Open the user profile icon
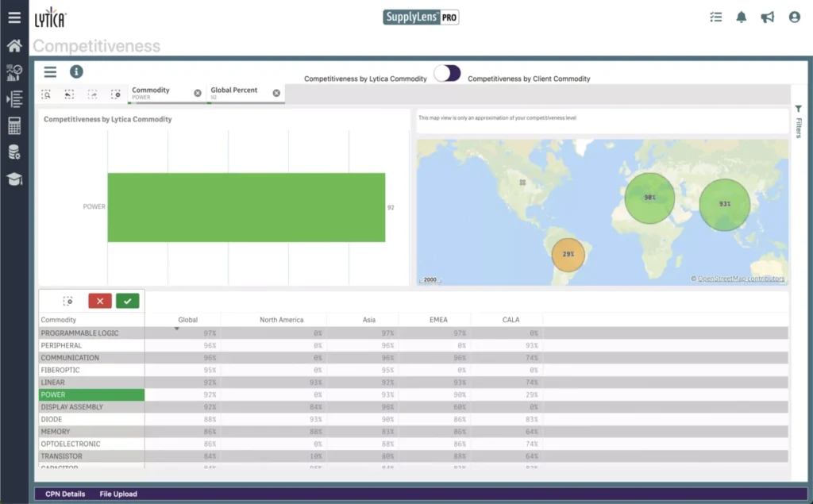The image size is (813, 504). (x=794, y=17)
